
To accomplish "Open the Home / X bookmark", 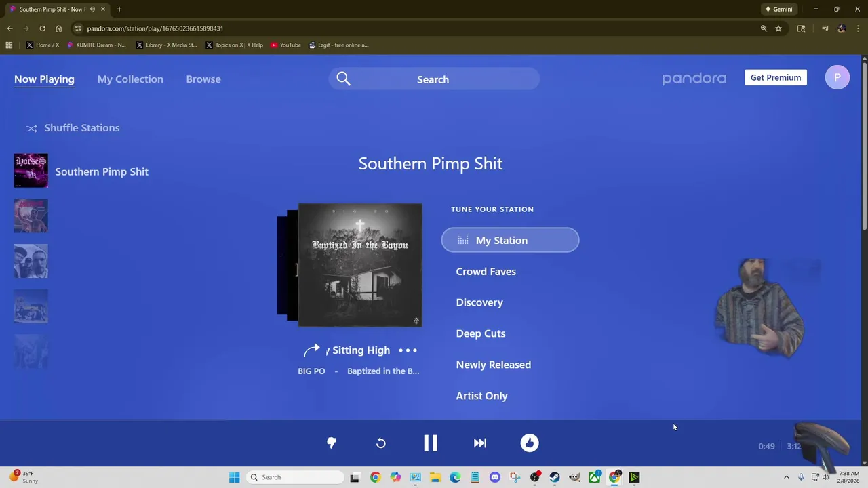I will click(43, 45).
